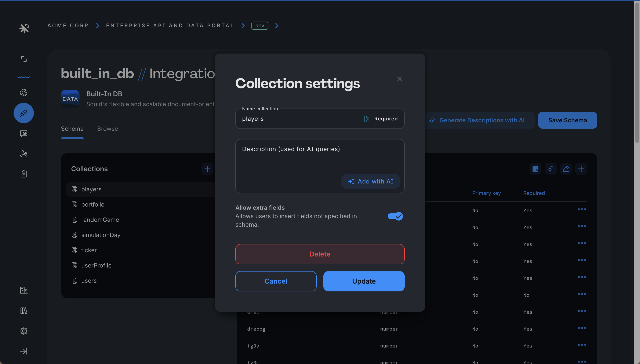Click the TypeScript export icon
The image size is (640, 364).
pyautogui.click(x=535, y=169)
